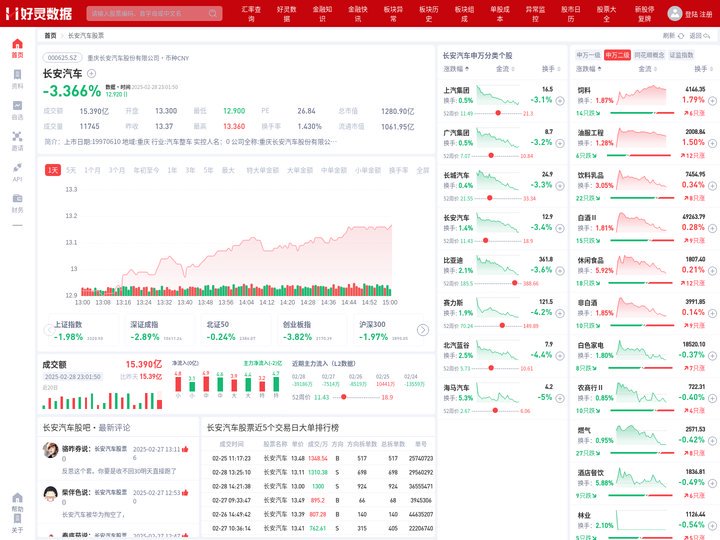Select the 1天 chart range tab

click(53, 170)
